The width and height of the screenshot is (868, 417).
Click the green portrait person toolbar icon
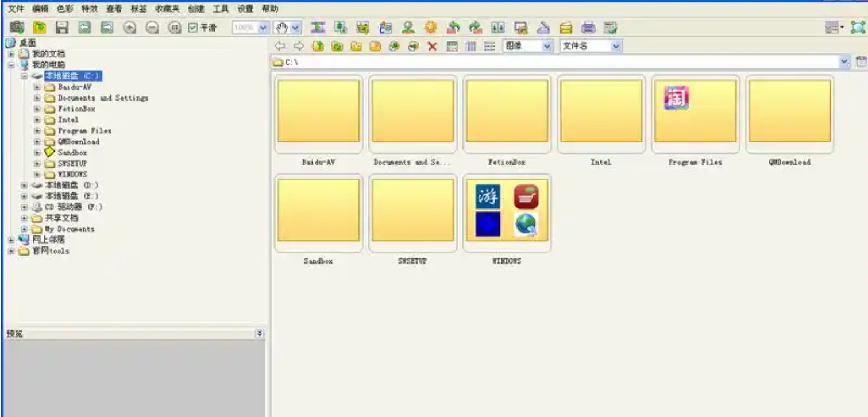click(x=408, y=27)
